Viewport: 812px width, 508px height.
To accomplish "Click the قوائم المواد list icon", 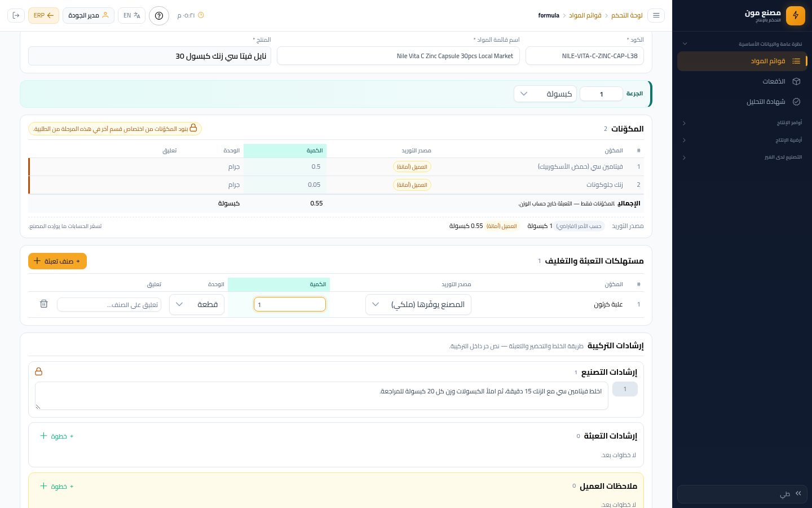I will [x=796, y=61].
